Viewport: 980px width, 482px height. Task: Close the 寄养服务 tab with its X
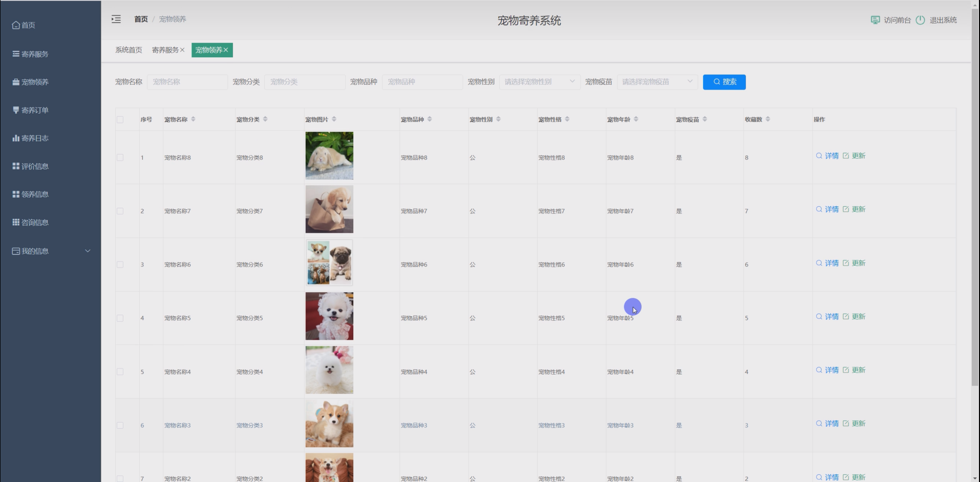[182, 50]
